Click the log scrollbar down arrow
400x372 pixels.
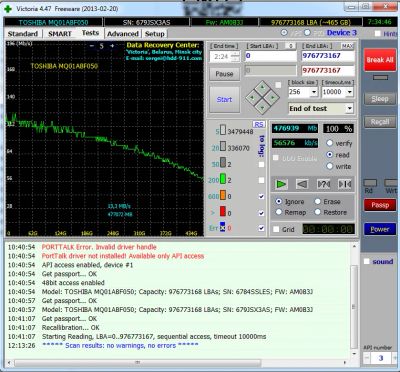[x=354, y=353]
